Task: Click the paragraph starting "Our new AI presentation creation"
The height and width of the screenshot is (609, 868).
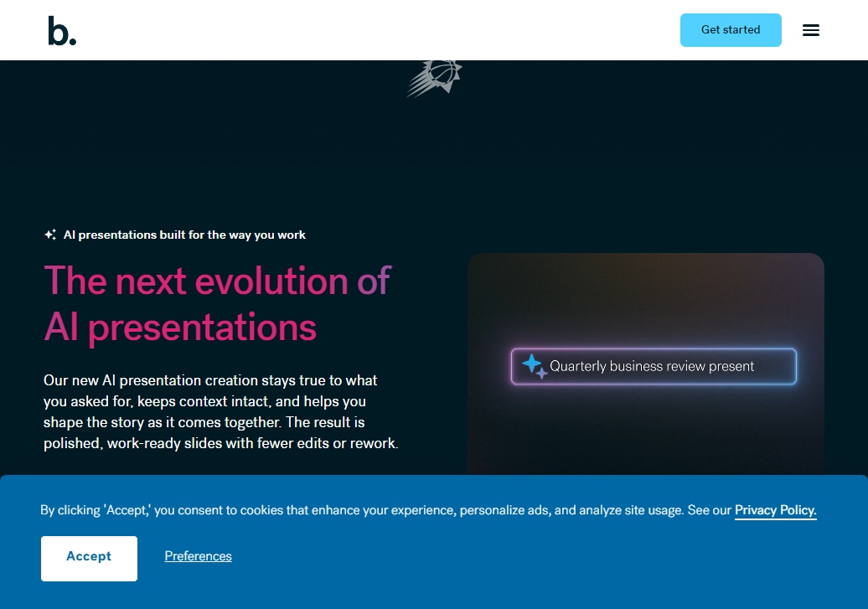Action: tap(221, 411)
